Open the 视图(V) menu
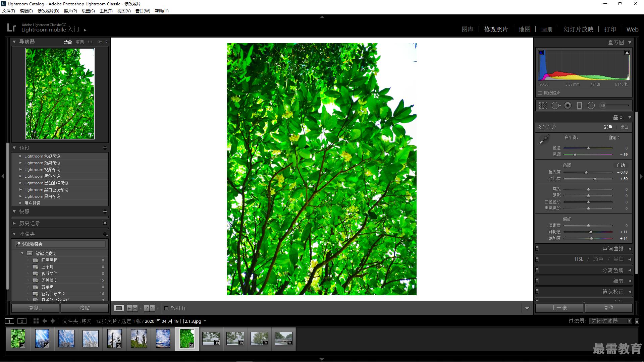This screenshot has height=362, width=644. [124, 11]
